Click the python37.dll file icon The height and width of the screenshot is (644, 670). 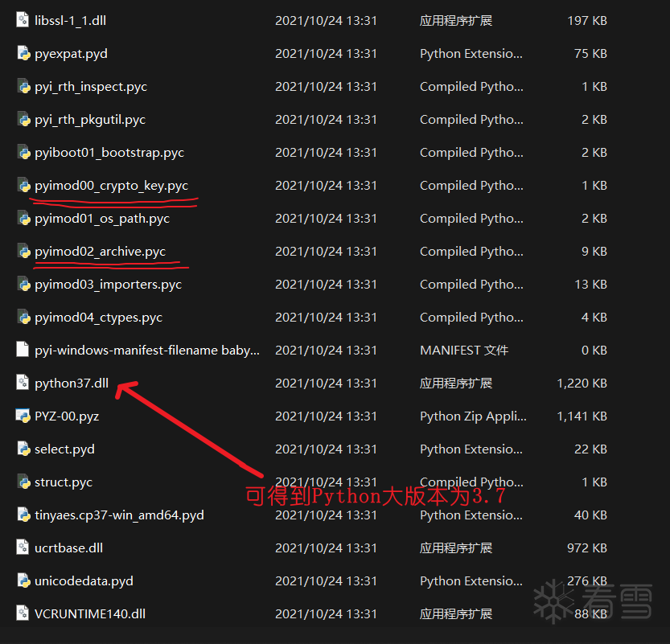[23, 382]
